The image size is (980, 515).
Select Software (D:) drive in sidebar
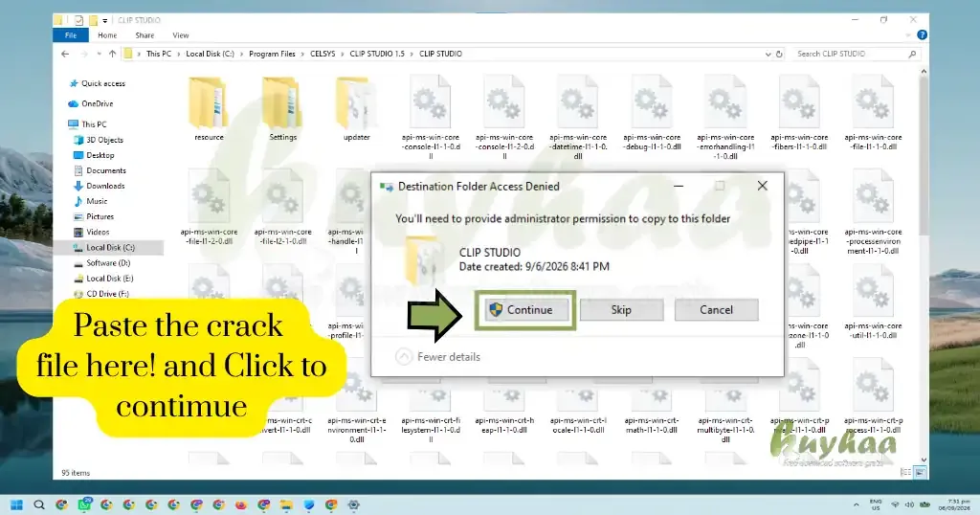point(101,263)
